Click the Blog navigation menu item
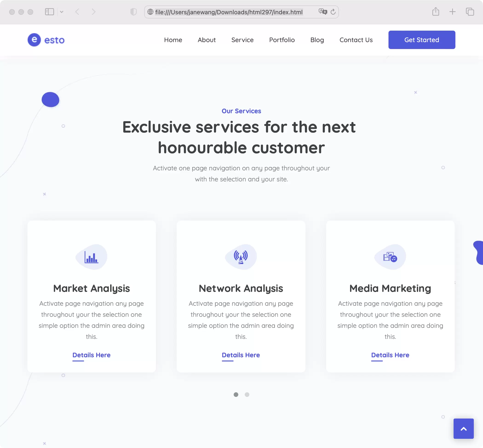Viewport: 483px width, 448px height. (x=317, y=40)
